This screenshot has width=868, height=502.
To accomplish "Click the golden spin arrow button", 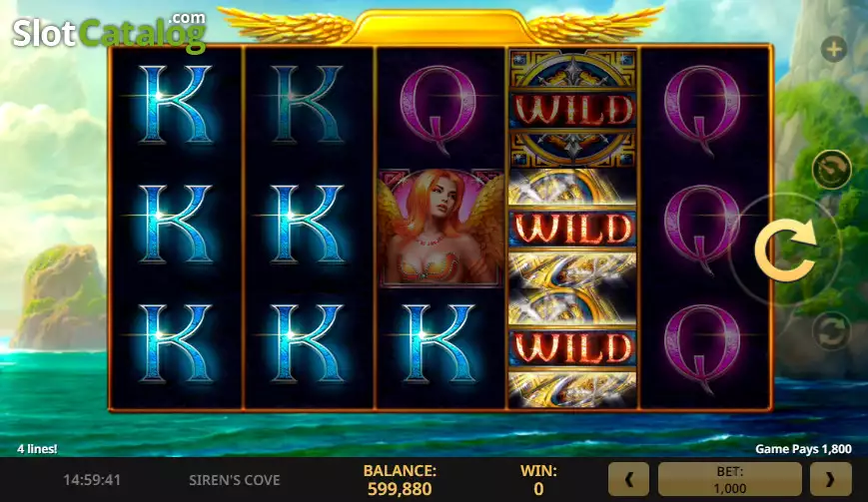I will click(x=785, y=250).
